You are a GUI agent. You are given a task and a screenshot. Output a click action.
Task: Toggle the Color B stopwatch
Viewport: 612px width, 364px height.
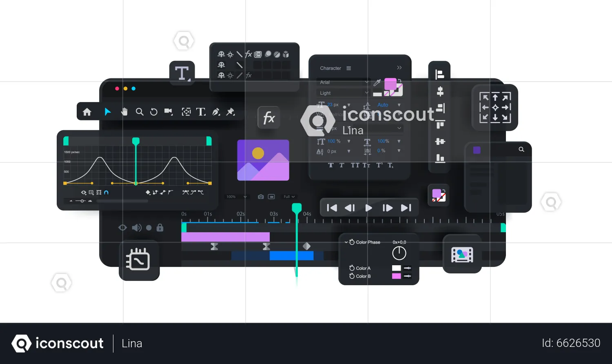(x=352, y=276)
